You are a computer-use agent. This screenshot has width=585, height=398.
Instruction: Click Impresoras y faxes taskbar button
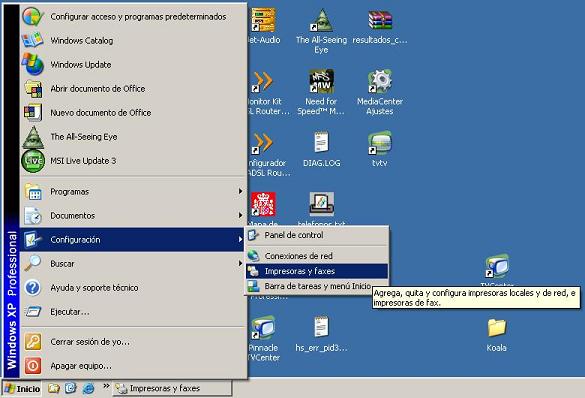click(172, 389)
